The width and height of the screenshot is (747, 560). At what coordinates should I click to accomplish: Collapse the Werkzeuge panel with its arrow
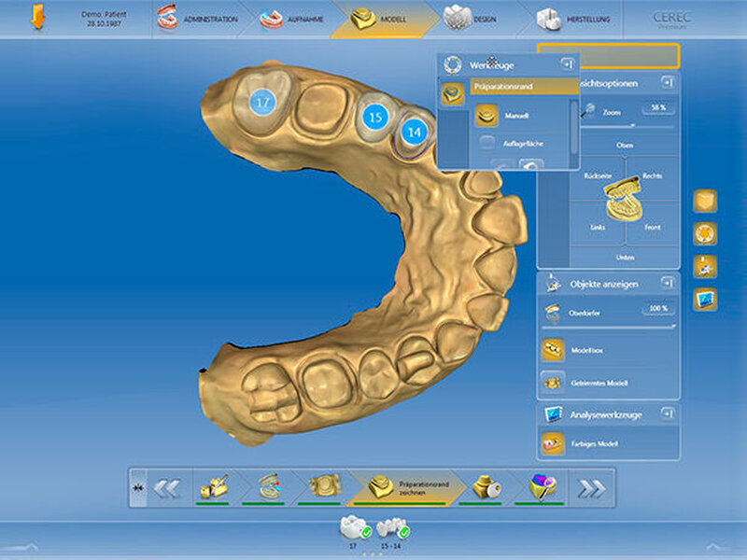click(569, 63)
